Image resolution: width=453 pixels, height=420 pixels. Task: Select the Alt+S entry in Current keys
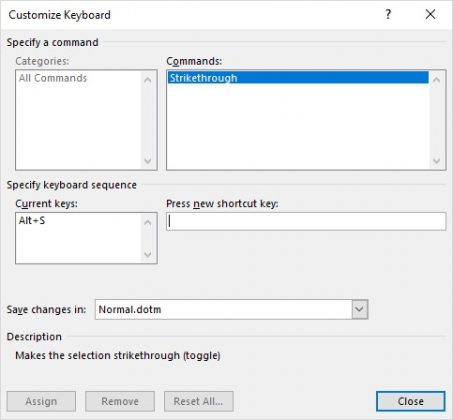(32, 221)
